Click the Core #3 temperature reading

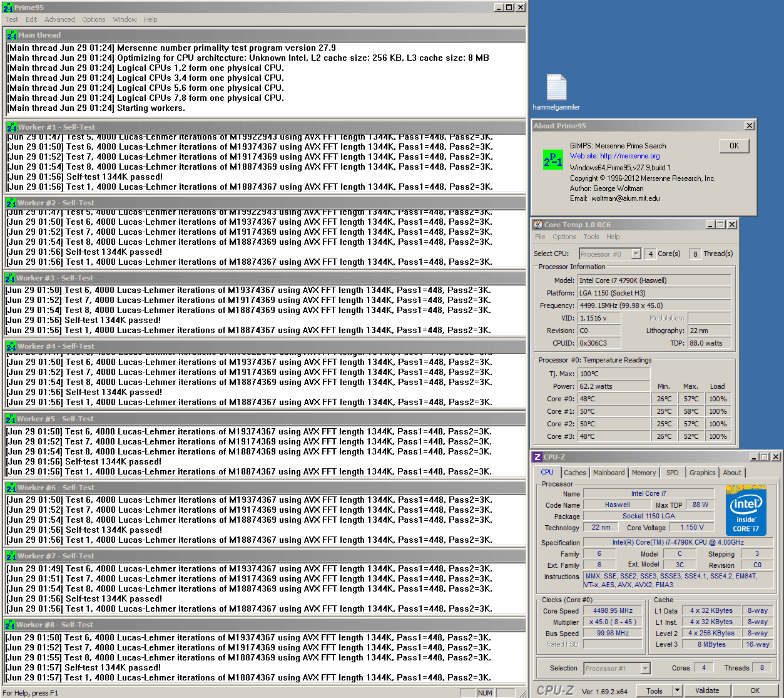(614, 436)
